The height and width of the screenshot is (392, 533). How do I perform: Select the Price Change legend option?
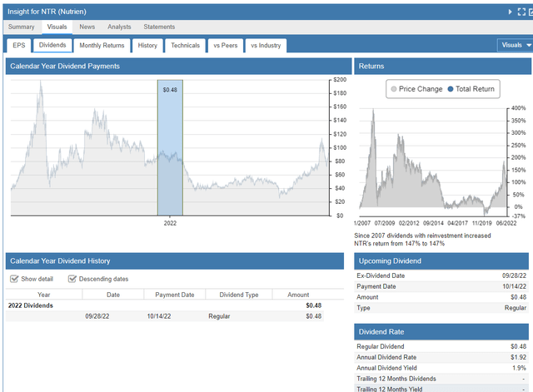tap(416, 89)
